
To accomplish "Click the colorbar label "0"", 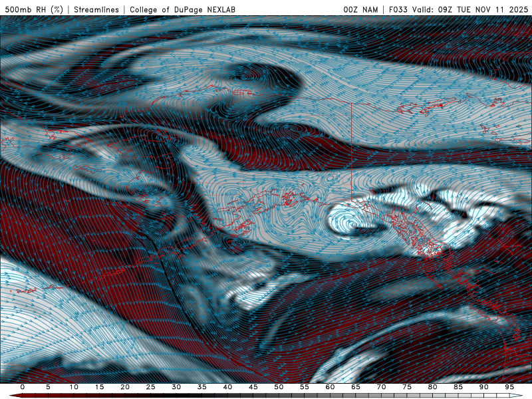I will [23, 387].
